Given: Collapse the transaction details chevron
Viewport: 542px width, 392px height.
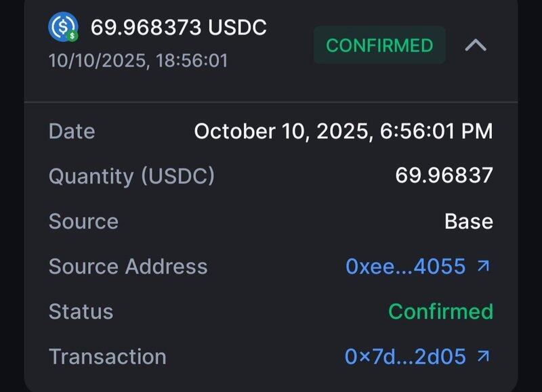Looking at the screenshot, I should point(476,45).
